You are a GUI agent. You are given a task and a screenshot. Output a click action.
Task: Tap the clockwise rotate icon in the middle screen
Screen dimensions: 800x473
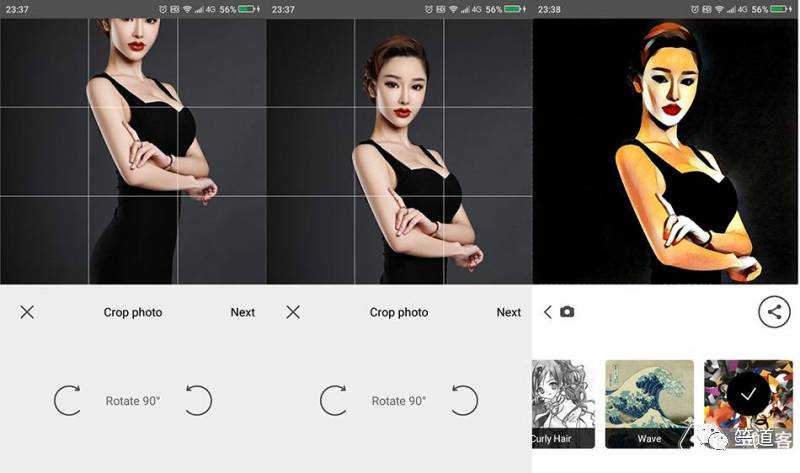point(334,400)
